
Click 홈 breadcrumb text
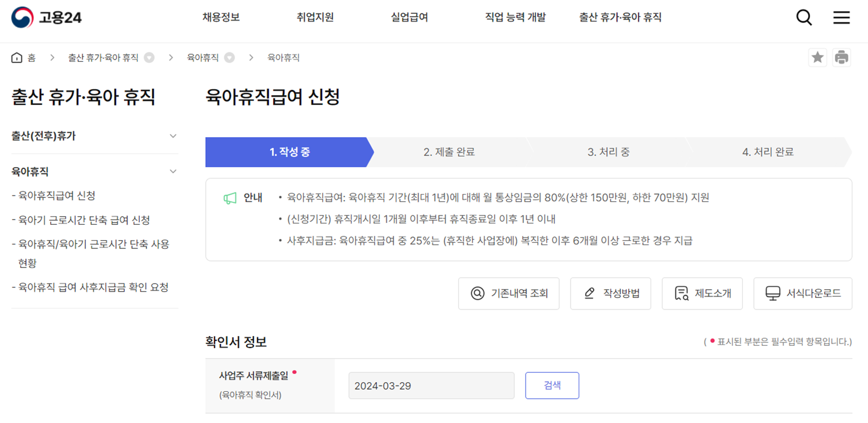tap(31, 58)
